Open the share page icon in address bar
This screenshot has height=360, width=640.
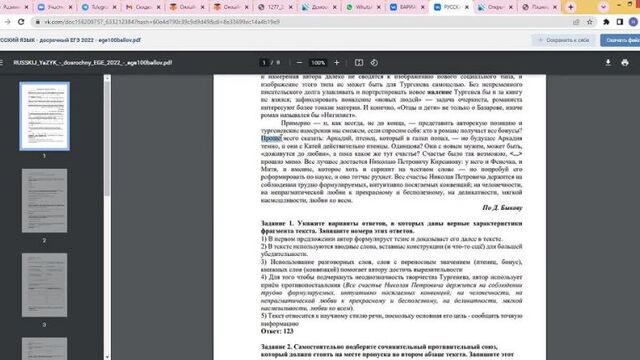pos(576,22)
